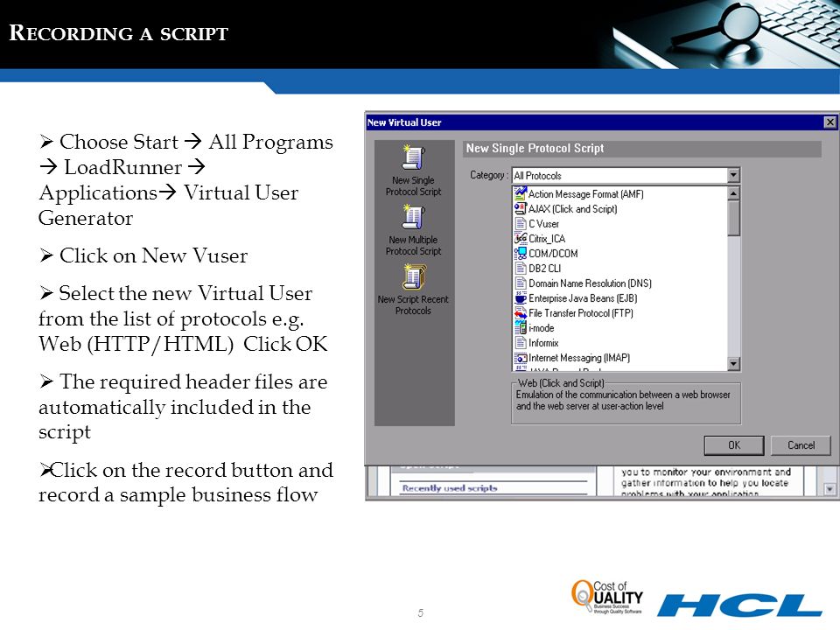Viewport: 840px width, 630px height.
Task: Click the OK button
Action: 734,445
